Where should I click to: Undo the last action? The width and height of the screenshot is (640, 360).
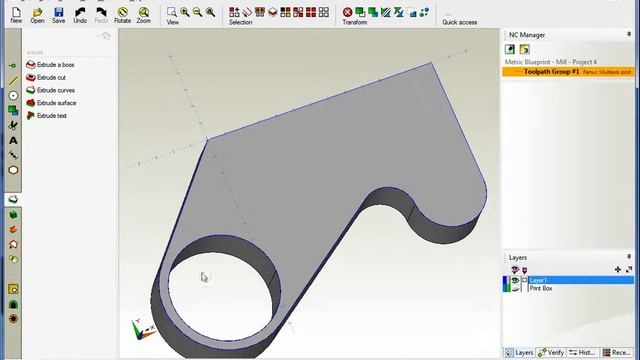(80, 15)
